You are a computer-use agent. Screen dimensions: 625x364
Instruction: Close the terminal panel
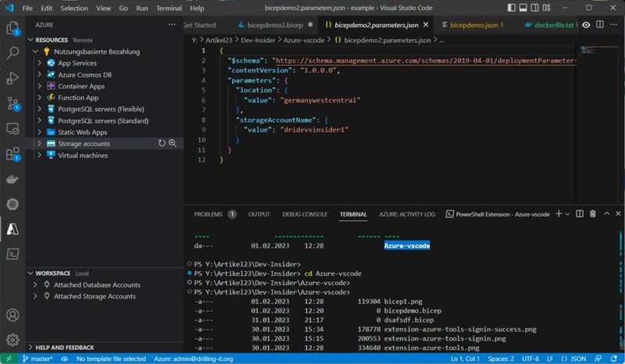coord(618,214)
